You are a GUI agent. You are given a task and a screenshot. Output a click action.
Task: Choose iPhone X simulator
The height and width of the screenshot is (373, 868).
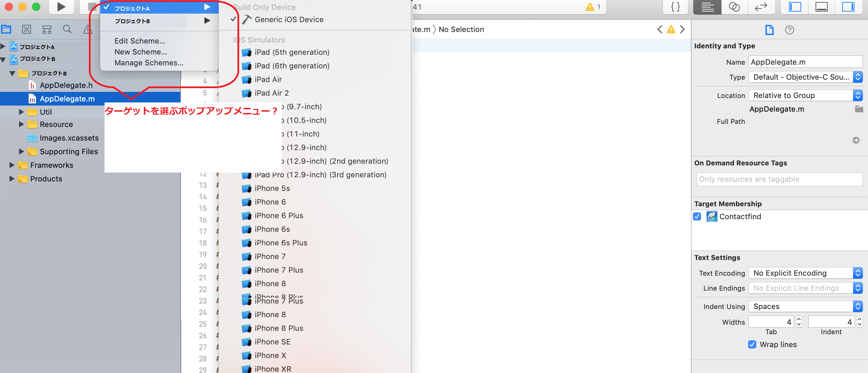coord(270,355)
